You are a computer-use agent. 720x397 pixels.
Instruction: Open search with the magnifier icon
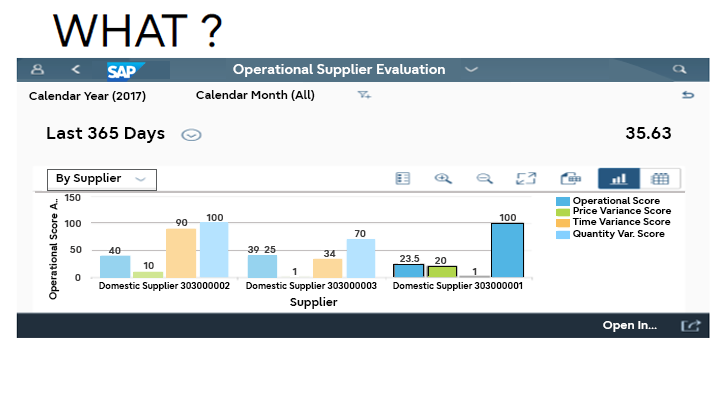point(680,69)
